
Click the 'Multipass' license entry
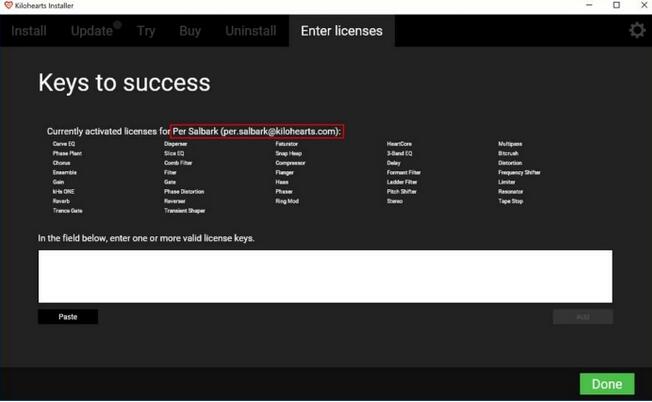click(x=511, y=144)
